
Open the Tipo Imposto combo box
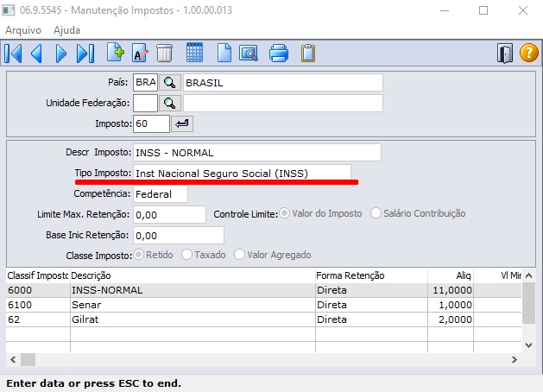[242, 174]
